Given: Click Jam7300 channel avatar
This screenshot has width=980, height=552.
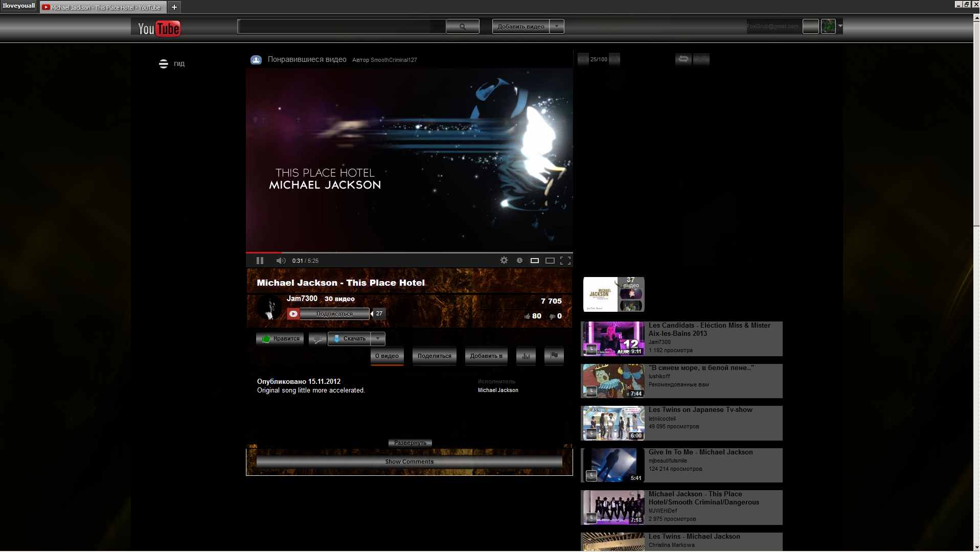Looking at the screenshot, I should (x=269, y=307).
